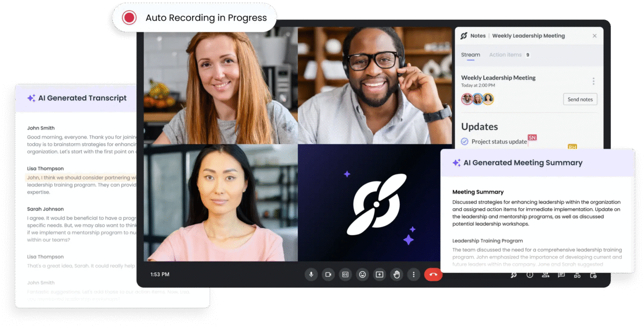
Task: Click the Fireflies notetaker icon
Action: coord(514,276)
